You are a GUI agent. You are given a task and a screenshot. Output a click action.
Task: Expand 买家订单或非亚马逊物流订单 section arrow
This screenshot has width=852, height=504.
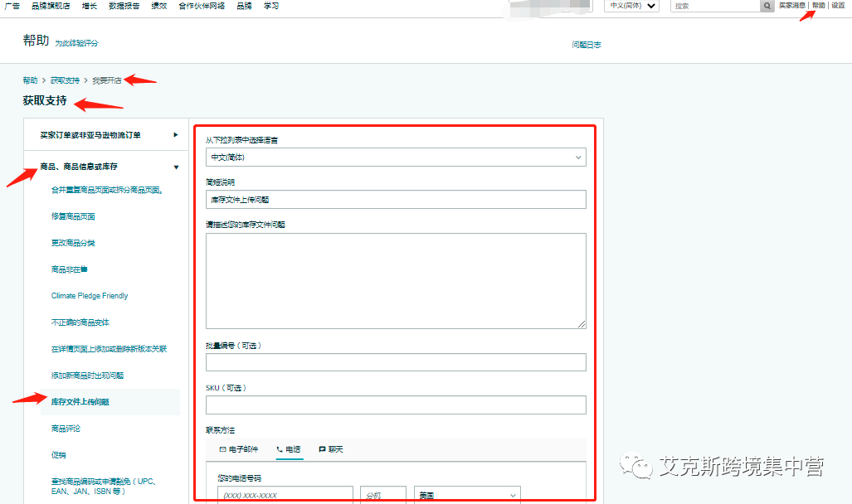click(x=175, y=134)
